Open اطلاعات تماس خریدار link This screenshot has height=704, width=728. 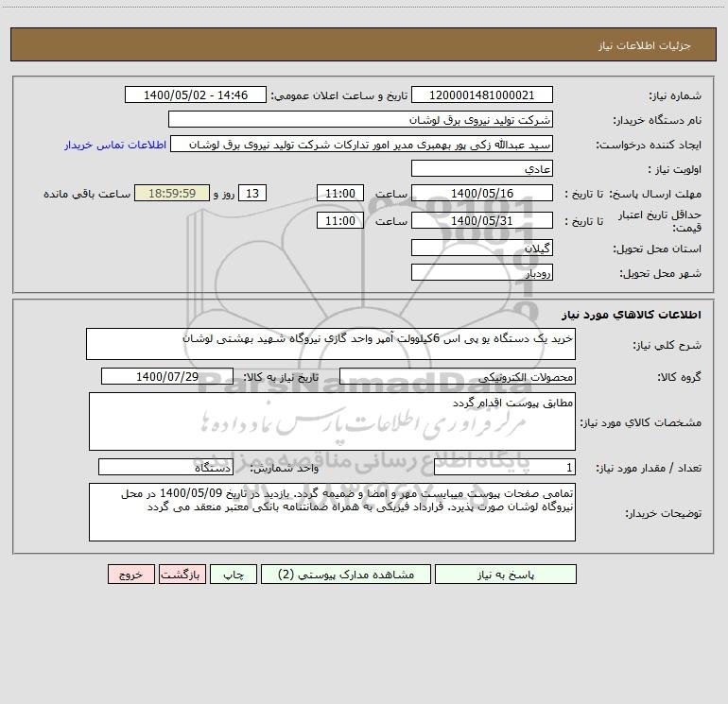click(115, 145)
